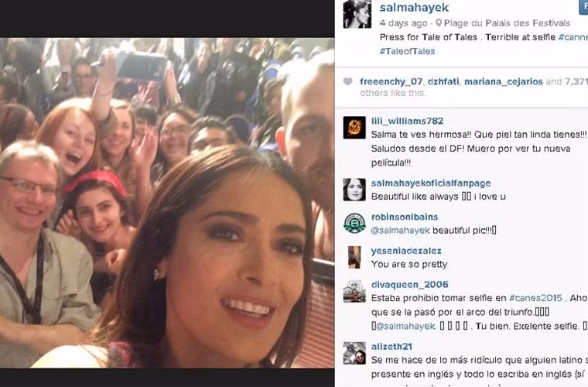Open alizeth21 avatar
Viewport: 588px width, 387px height.
354,353
